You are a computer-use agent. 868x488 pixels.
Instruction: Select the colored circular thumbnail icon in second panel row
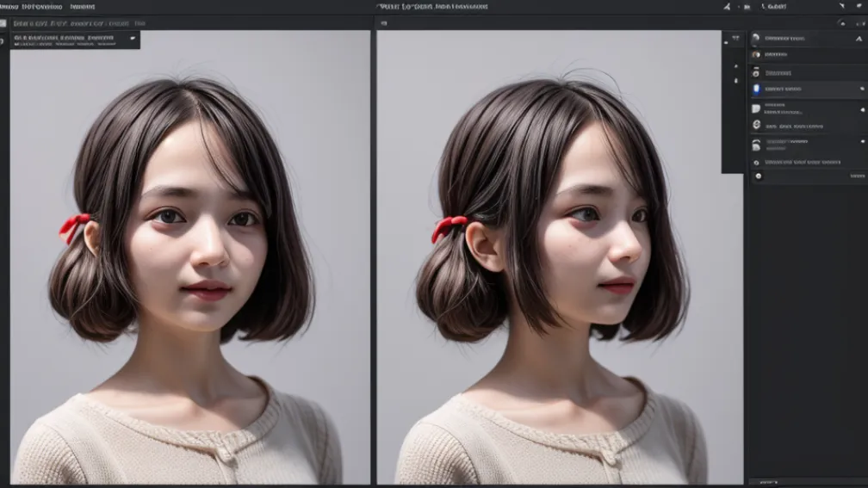[756, 54]
